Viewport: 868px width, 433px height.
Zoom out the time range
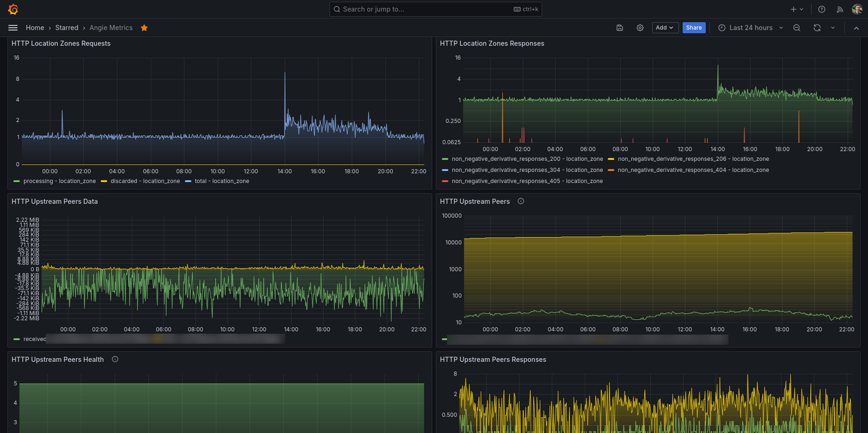[x=797, y=28]
